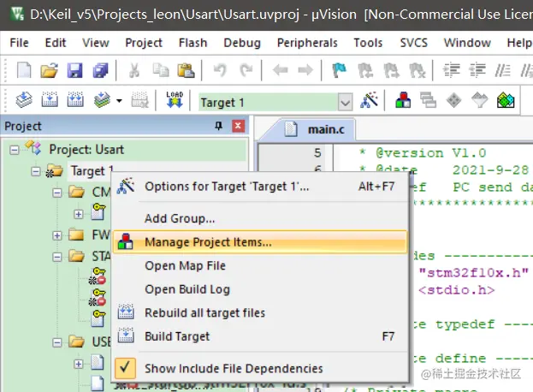Close the Project panel
The height and width of the screenshot is (392, 533).
[x=239, y=126]
